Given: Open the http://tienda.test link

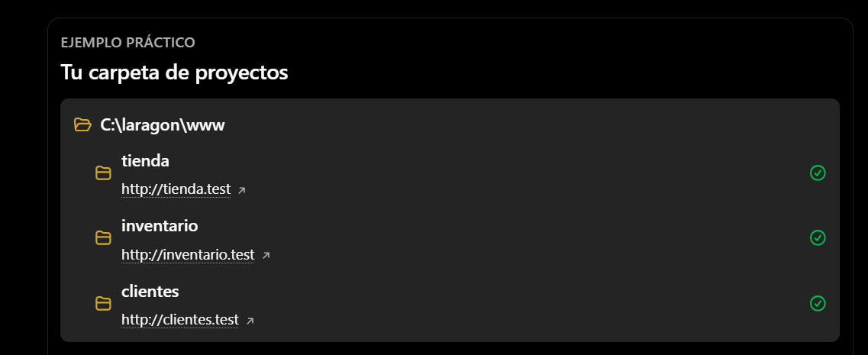Looking at the screenshot, I should (x=176, y=189).
